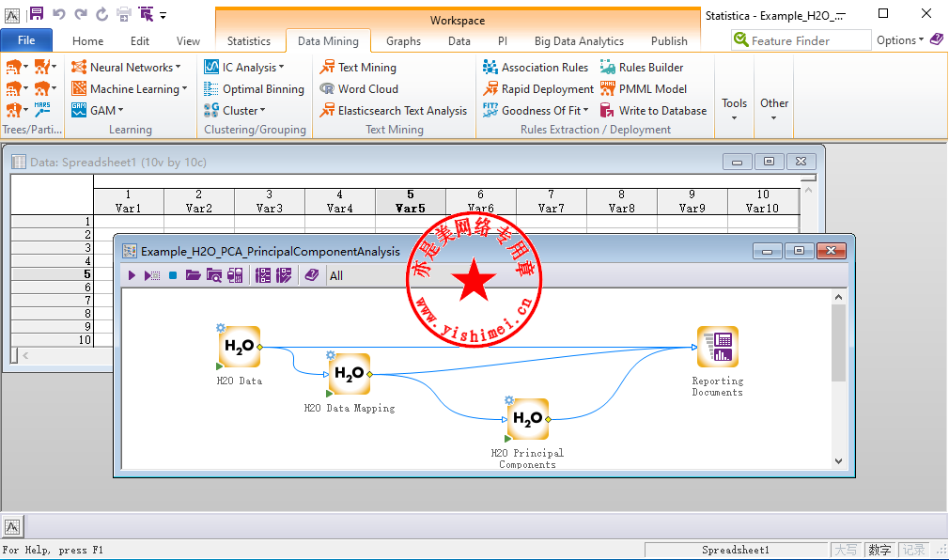Viewport: 949px width, 560px height.
Task: Click the purple help book next to Options
Action: coord(936,40)
